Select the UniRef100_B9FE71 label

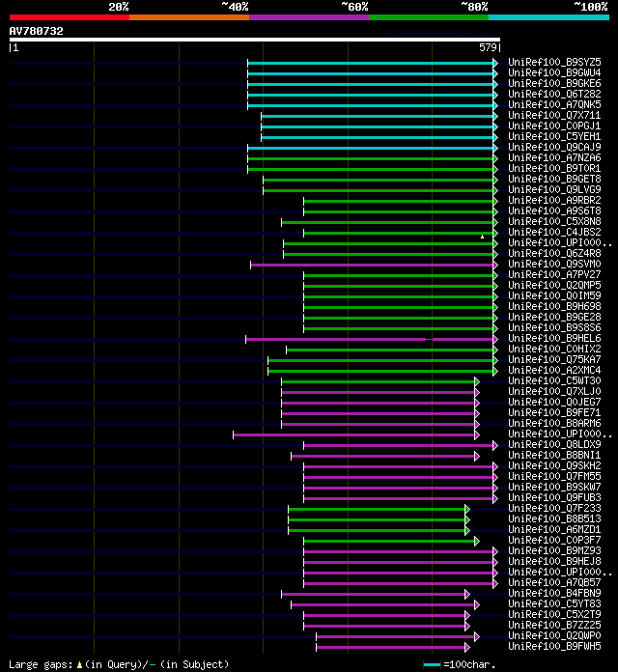(x=554, y=412)
